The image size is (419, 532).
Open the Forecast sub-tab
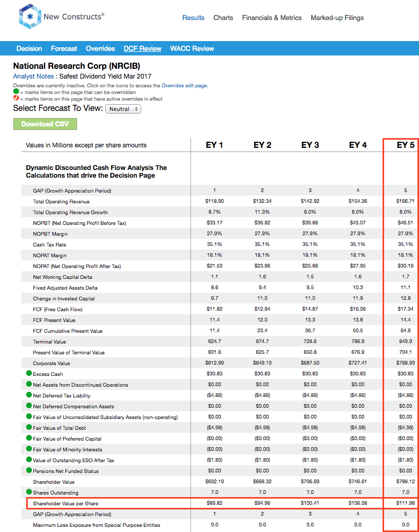pyautogui.click(x=64, y=48)
